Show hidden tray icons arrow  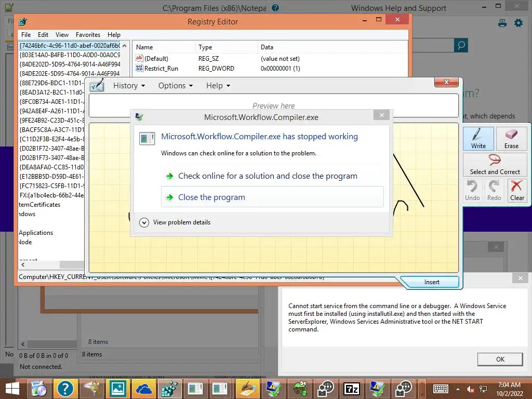tap(458, 389)
